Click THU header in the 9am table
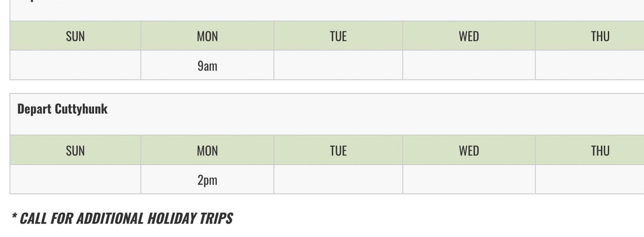Image resolution: width=644 pixels, height=237 pixels. [x=600, y=36]
